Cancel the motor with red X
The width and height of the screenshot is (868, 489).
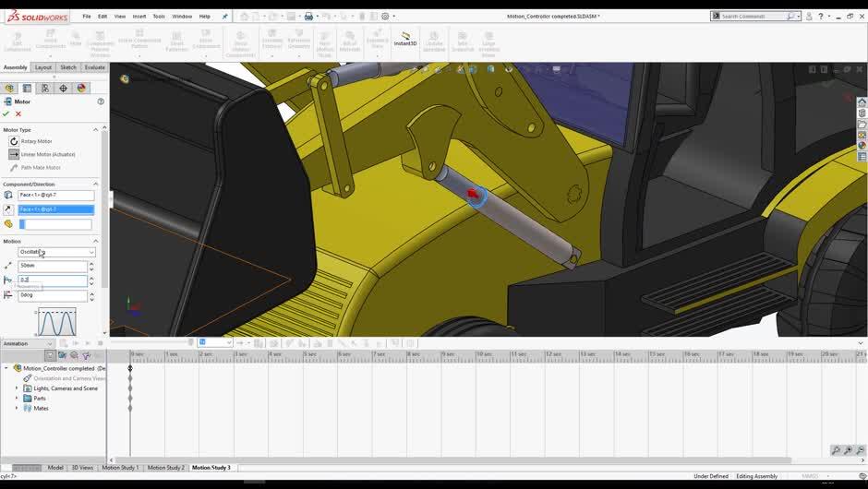tap(18, 113)
